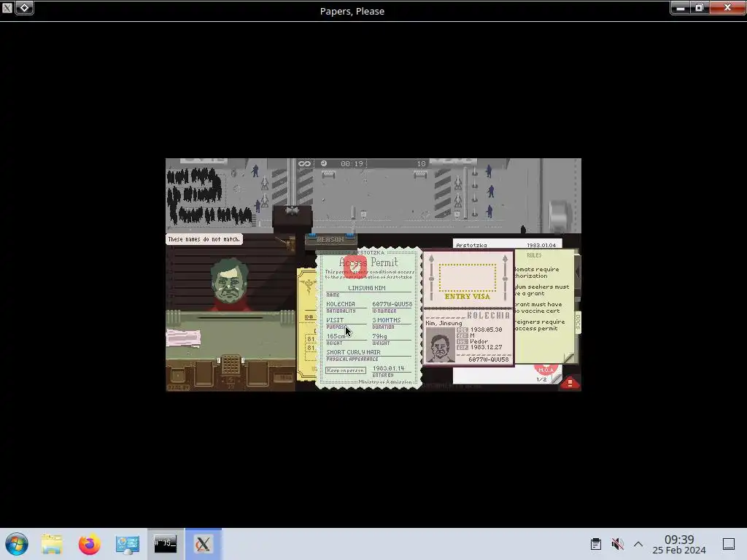Click the KOLECHIA header on the passport
Screen dimensions: 747x560
pyautogui.click(x=488, y=315)
